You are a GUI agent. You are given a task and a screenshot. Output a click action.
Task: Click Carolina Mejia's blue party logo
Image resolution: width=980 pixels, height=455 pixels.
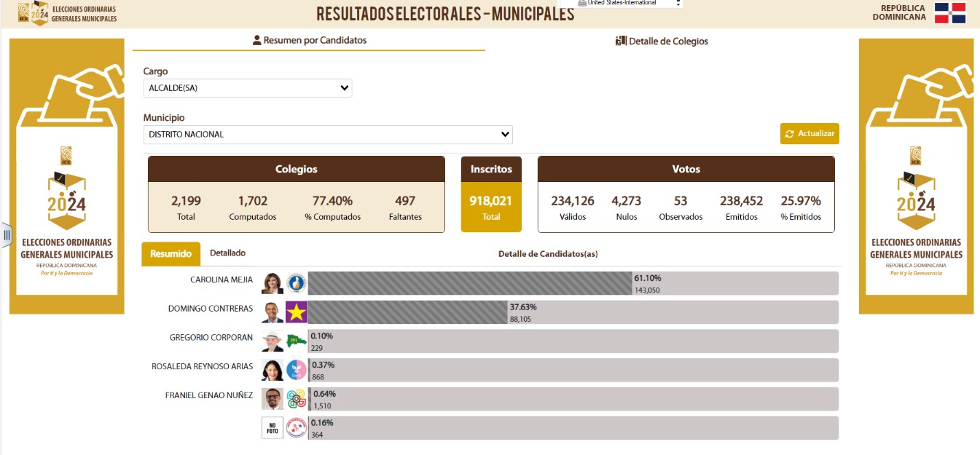pos(297,283)
